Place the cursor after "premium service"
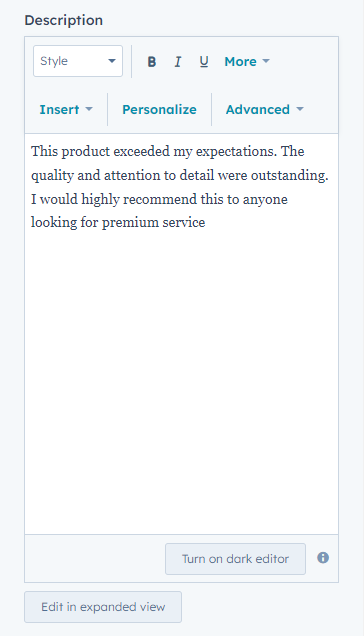 (206, 223)
